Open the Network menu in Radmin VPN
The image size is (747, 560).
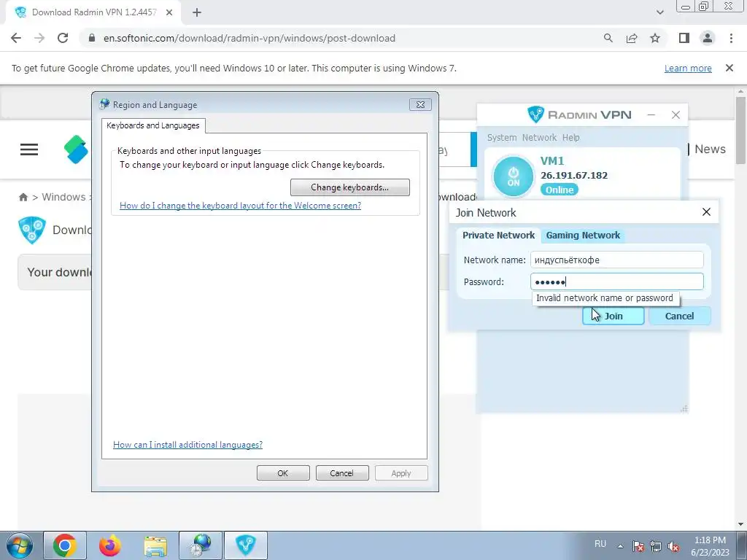pos(539,138)
